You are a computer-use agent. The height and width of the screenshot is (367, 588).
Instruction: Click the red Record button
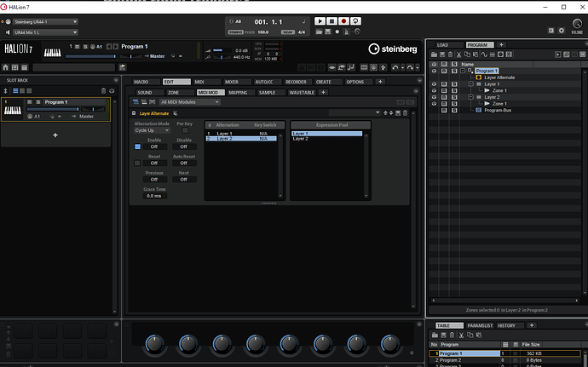pyautogui.click(x=343, y=20)
